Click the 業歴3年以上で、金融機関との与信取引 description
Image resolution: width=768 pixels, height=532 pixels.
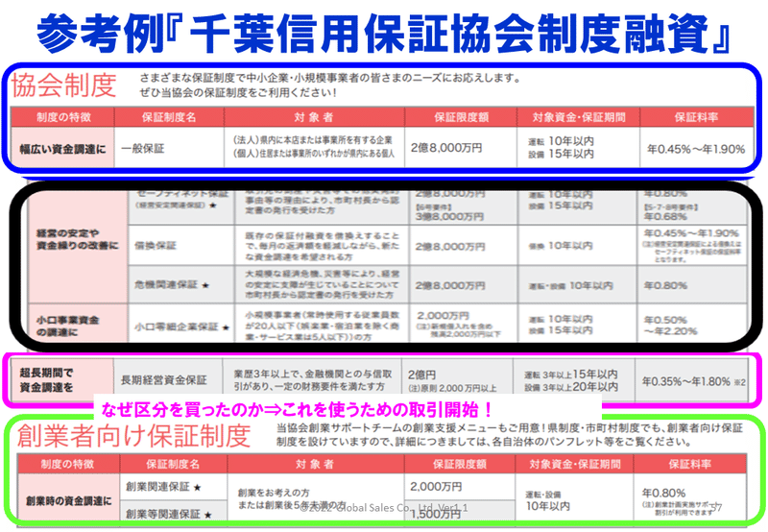tap(313, 380)
